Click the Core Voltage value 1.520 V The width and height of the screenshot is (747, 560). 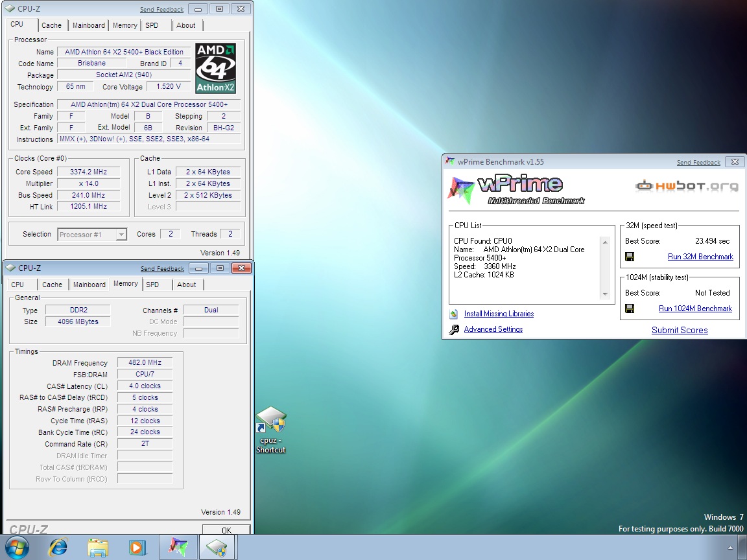(x=168, y=87)
